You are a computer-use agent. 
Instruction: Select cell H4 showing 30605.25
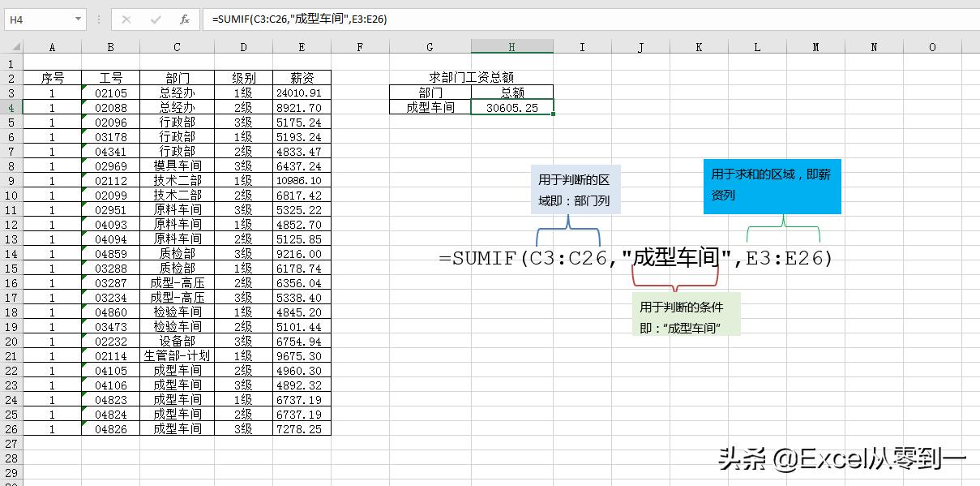(511, 107)
